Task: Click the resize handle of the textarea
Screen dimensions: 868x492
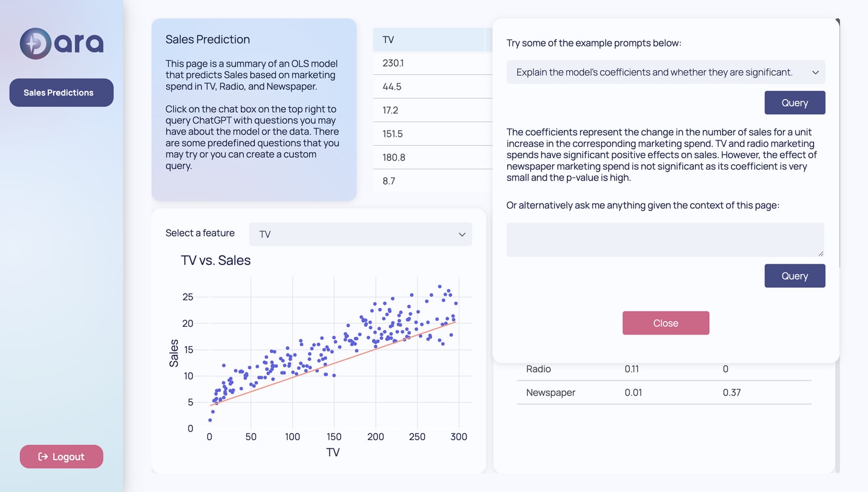Action: [820, 253]
